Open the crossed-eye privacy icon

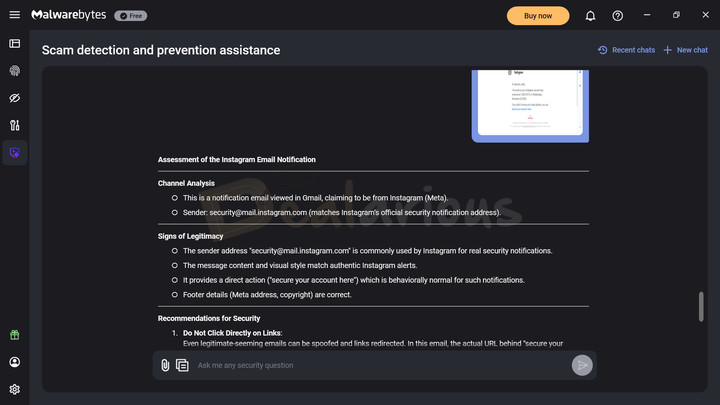[x=15, y=98]
